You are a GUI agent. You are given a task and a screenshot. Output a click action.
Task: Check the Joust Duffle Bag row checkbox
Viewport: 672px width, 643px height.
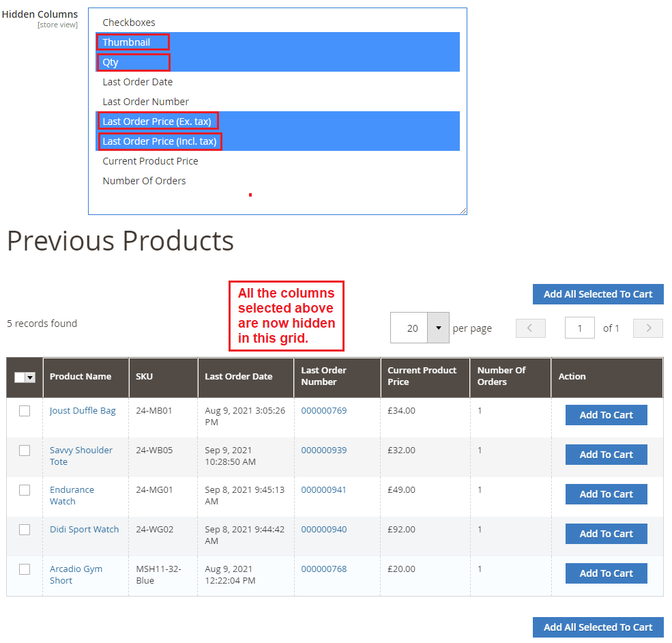(25, 411)
